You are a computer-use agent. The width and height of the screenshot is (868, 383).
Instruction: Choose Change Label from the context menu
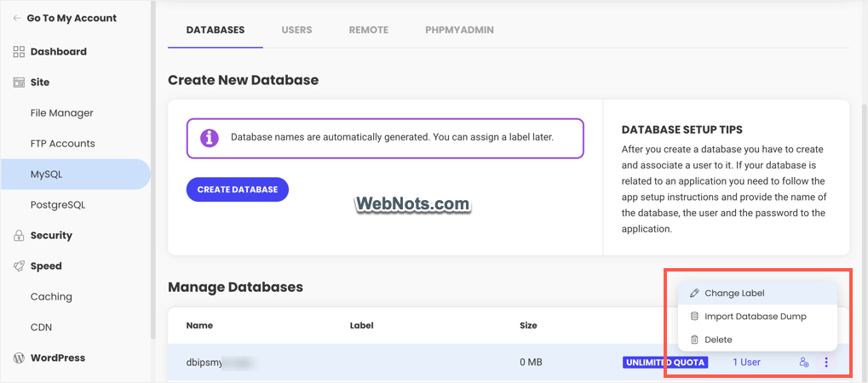[x=734, y=294]
